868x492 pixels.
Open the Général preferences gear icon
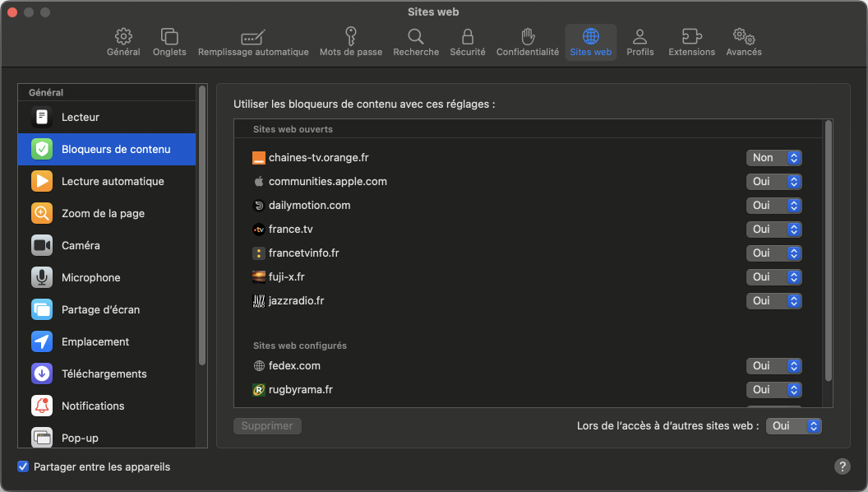click(x=123, y=36)
